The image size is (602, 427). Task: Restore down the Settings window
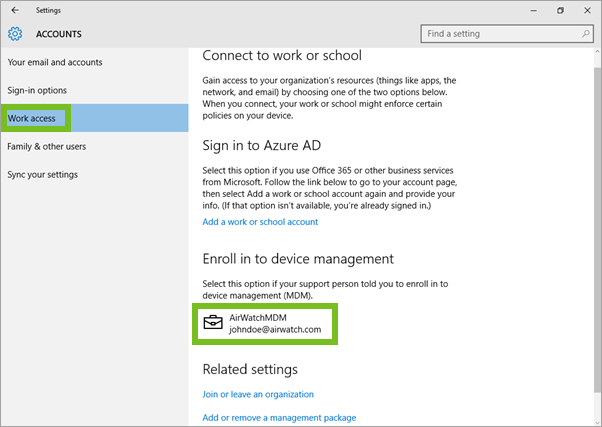(x=561, y=11)
